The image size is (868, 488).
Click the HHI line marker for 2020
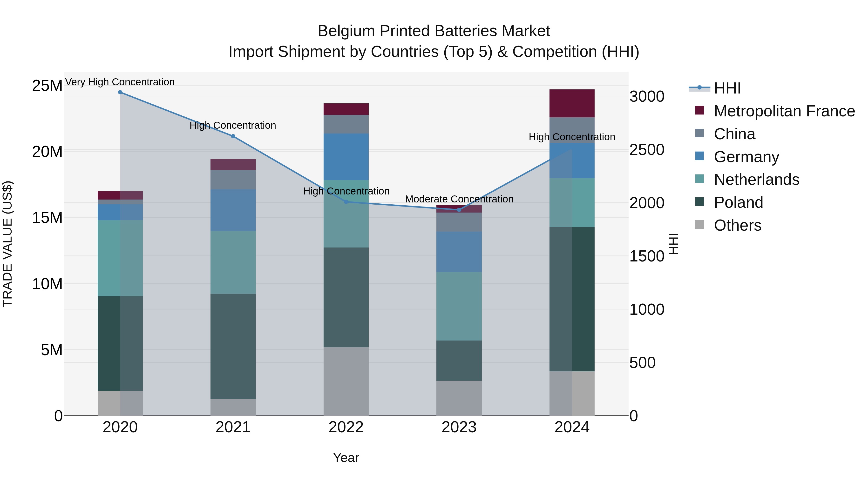click(120, 92)
